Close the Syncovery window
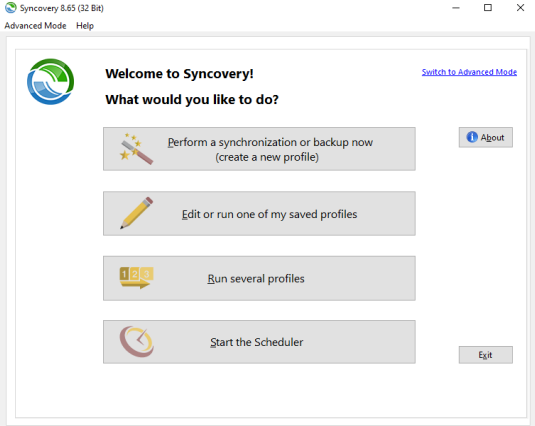This screenshot has height=426, width=535. [520, 8]
